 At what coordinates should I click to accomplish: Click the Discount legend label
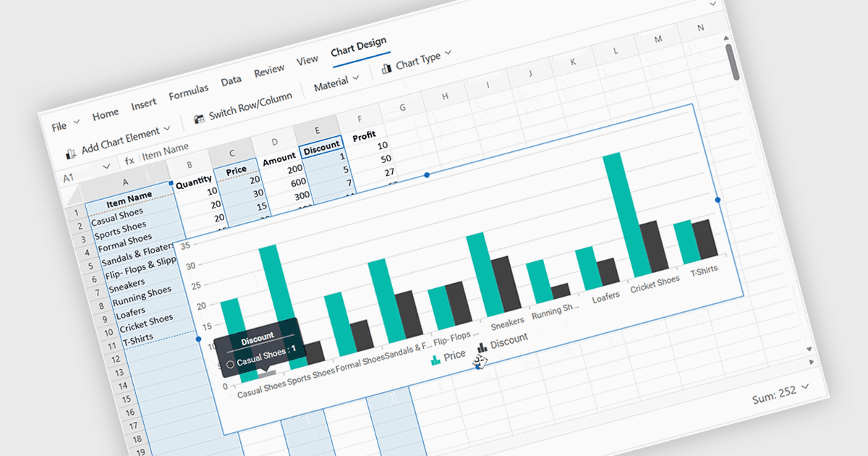pyautogui.click(x=509, y=341)
